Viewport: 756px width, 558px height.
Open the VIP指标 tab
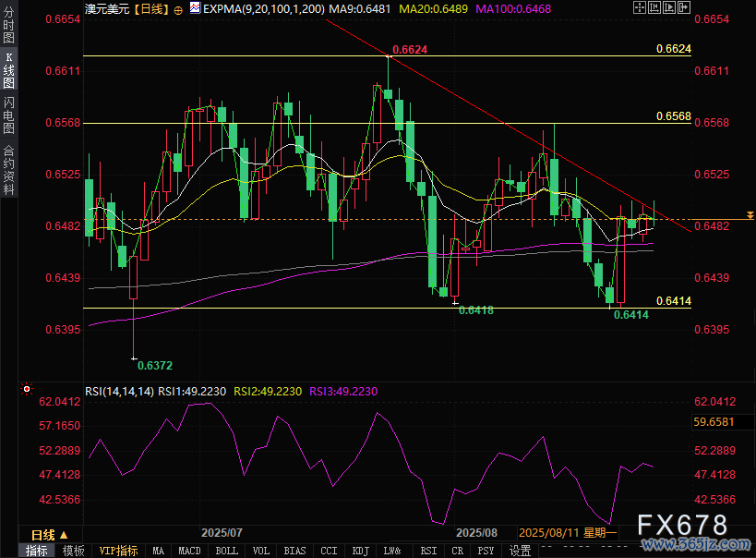118,551
